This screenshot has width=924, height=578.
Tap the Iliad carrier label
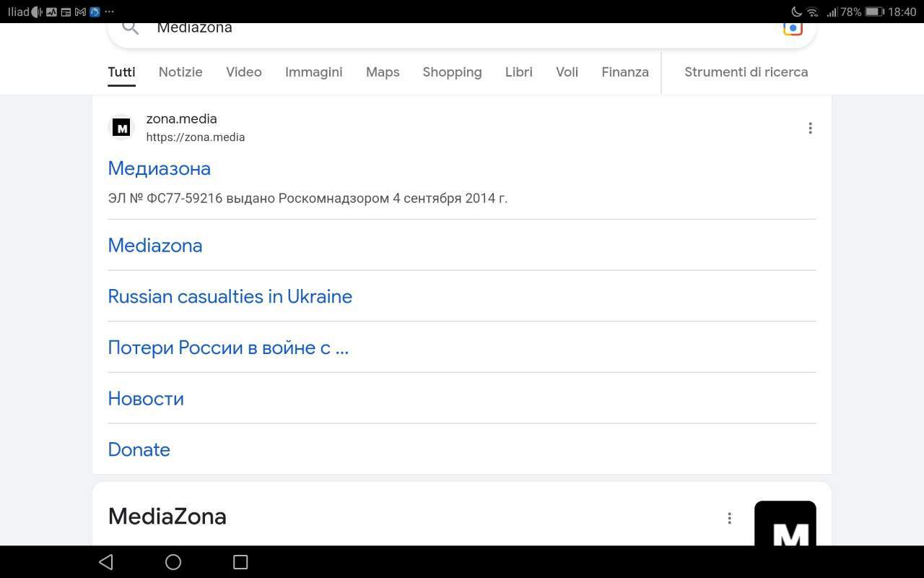pos(18,12)
